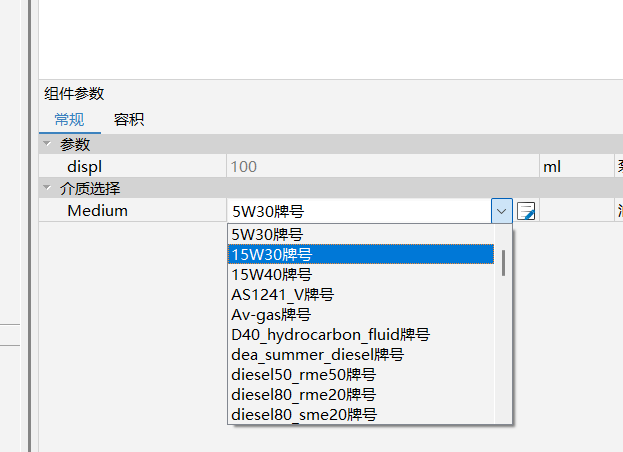Click the displ parameter name

[85, 166]
